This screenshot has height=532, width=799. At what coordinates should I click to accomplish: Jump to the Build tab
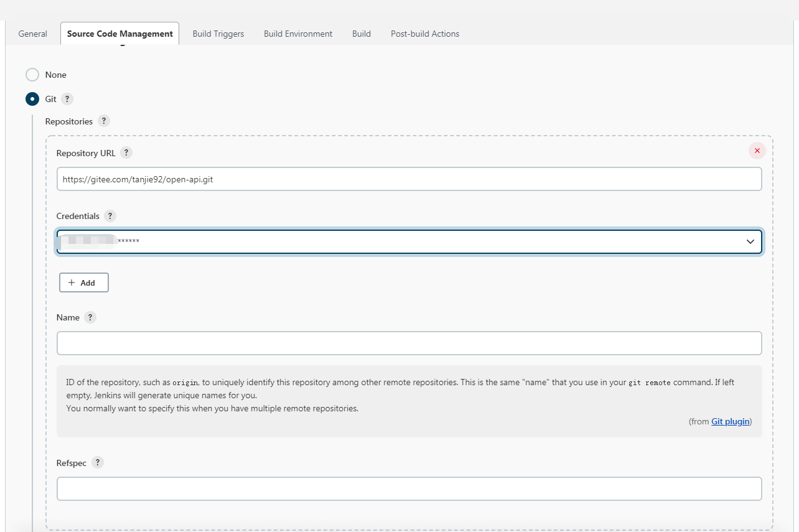362,34
